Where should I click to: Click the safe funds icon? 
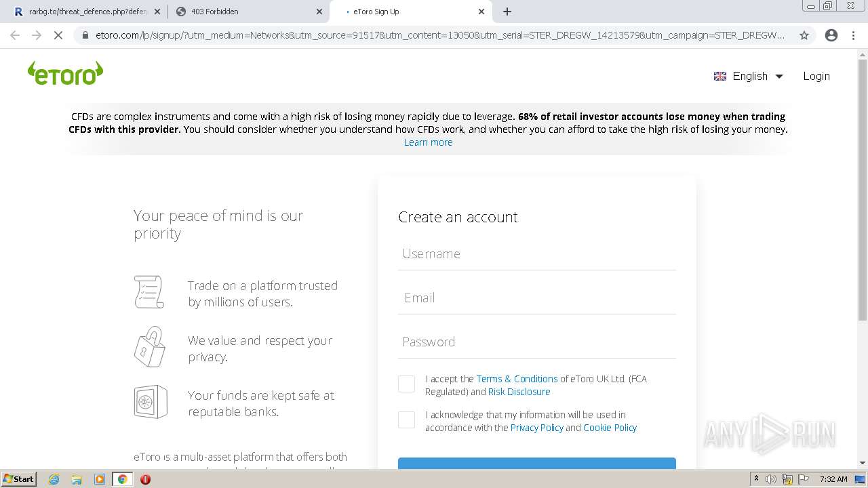151,402
